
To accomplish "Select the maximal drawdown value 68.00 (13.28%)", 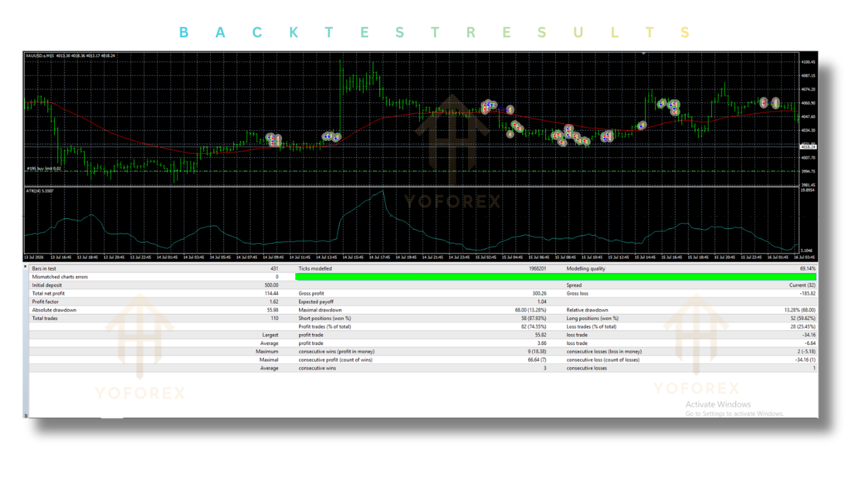I will point(531,310).
